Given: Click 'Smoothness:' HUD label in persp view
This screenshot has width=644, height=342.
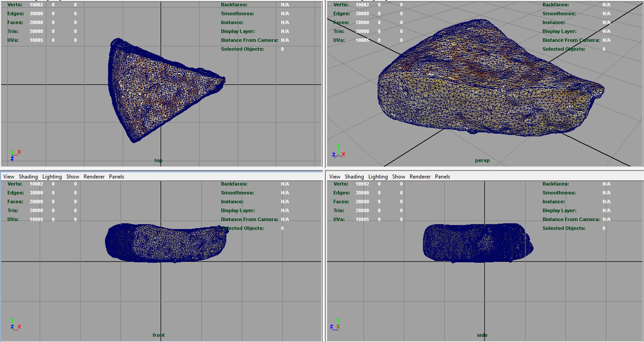Looking at the screenshot, I should click(559, 14).
